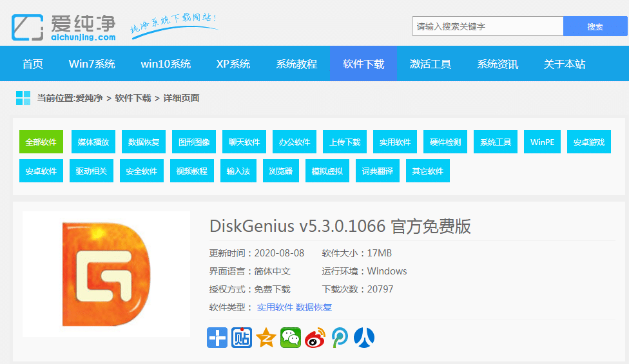Select the 媒体播放 category button
Screen dimensions: 629x364
pos(93,142)
